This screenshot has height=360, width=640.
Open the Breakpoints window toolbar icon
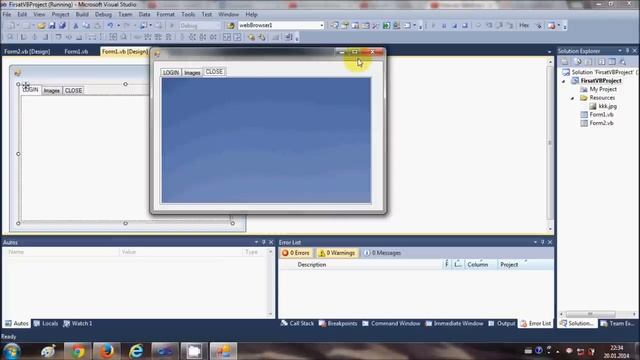pos(551,26)
